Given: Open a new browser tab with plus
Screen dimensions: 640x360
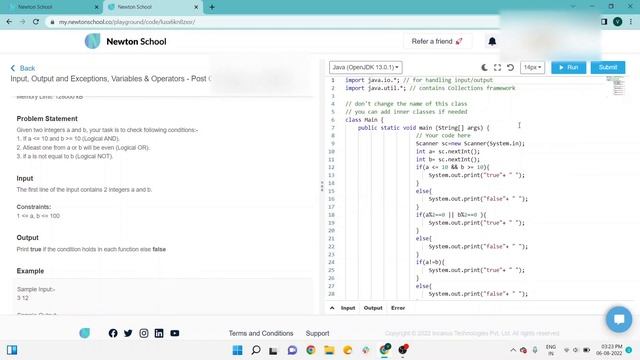Looking at the screenshot, I should [x=212, y=7].
